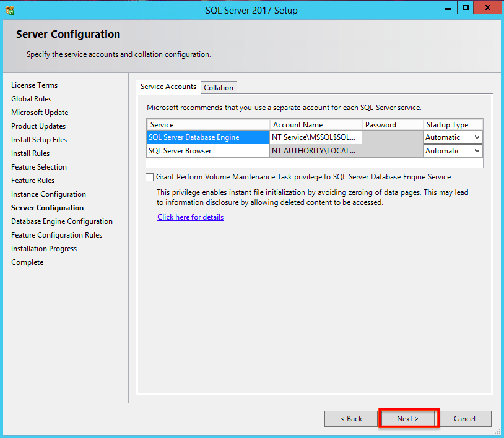Select License Terms in the steps list
The width and height of the screenshot is (504, 438).
coord(35,85)
